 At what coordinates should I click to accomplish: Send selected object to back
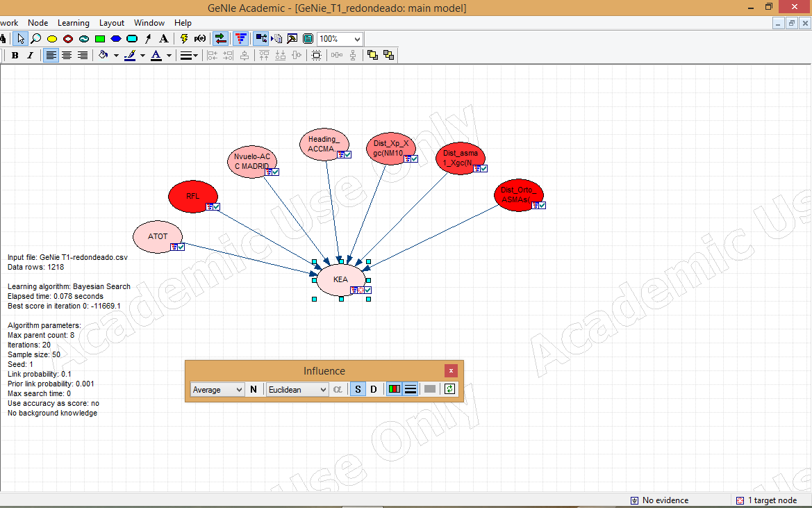tap(388, 56)
